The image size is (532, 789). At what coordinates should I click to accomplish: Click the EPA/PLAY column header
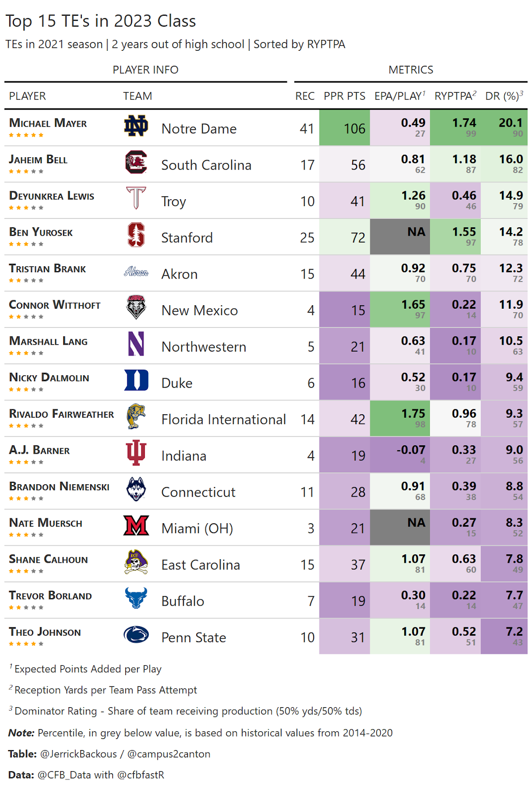click(399, 96)
